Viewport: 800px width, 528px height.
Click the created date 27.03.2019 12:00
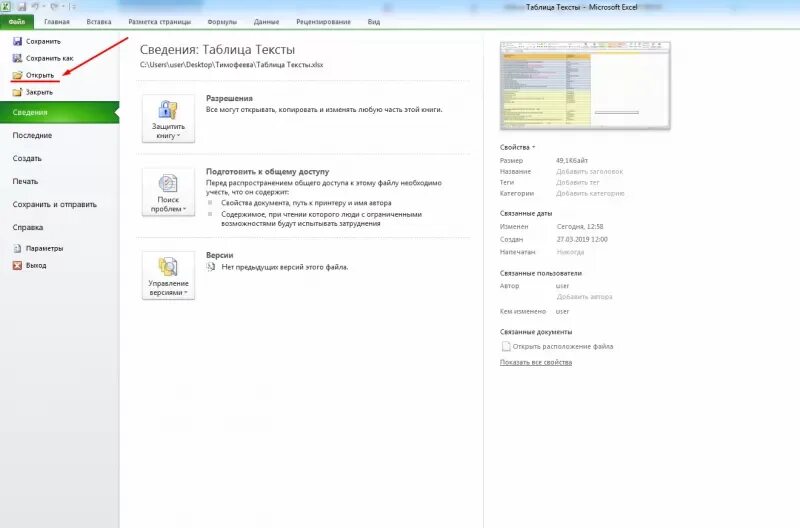[x=582, y=239]
